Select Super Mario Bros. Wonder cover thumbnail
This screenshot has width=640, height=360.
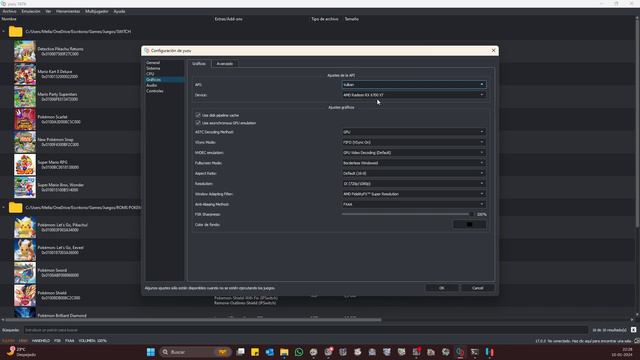click(25, 187)
